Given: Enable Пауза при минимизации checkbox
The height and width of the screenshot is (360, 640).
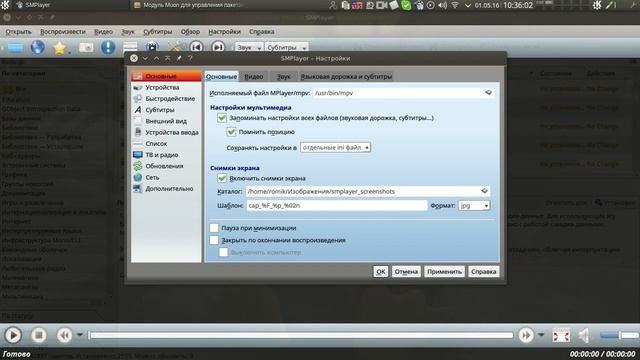Looking at the screenshot, I should click(x=214, y=228).
